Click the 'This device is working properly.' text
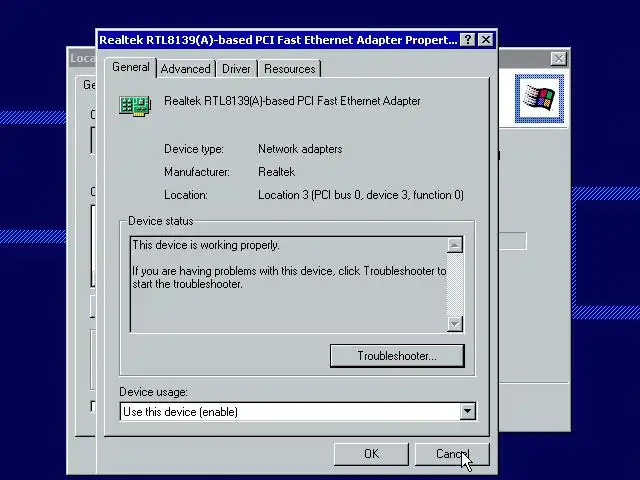 206,245
